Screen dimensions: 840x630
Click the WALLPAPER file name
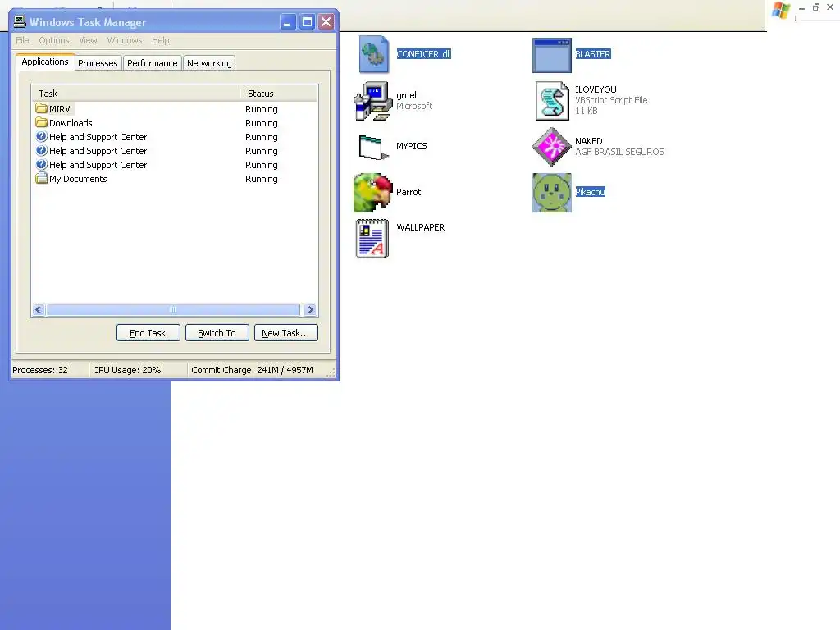click(421, 227)
